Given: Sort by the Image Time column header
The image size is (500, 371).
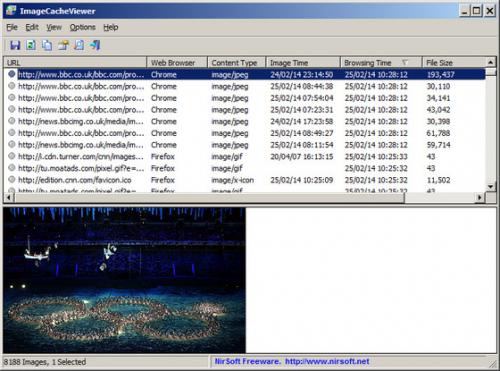Looking at the screenshot, I should click(x=303, y=62).
